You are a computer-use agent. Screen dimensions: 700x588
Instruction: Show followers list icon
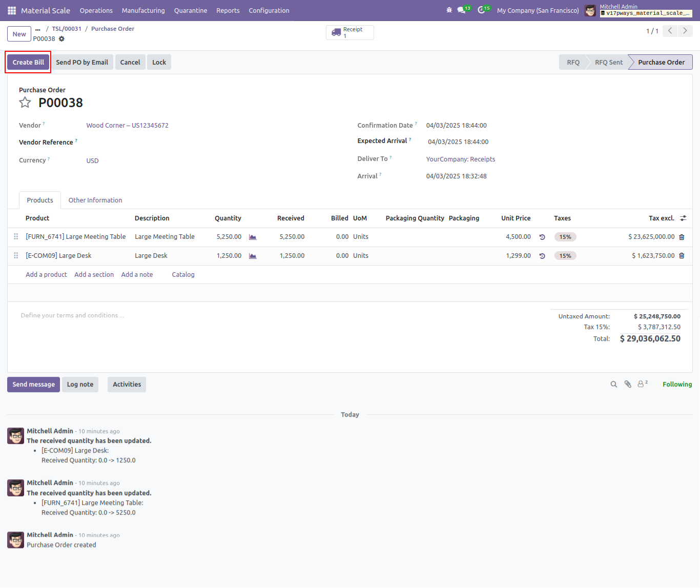tap(643, 384)
